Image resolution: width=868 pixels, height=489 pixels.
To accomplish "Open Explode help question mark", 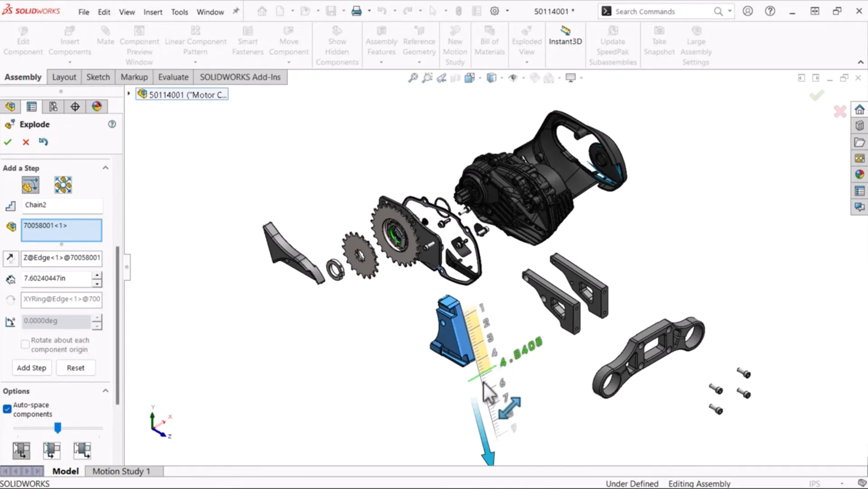I will [x=112, y=124].
